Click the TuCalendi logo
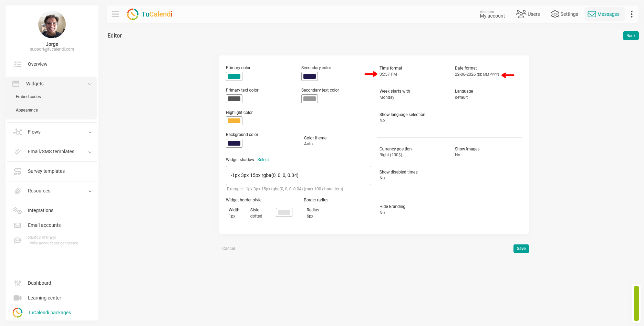Image resolution: width=644 pixels, height=326 pixels. tap(149, 14)
